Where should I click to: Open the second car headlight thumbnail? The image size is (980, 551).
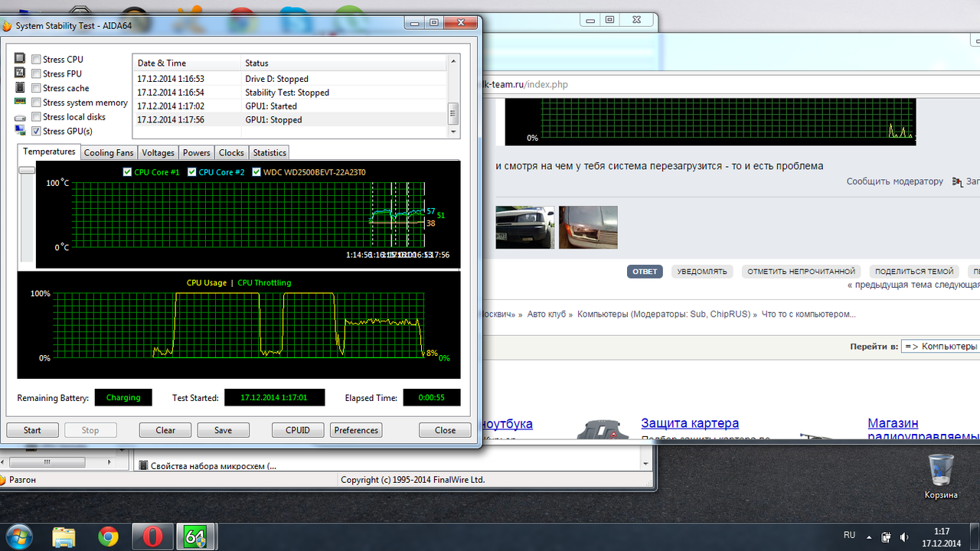point(588,227)
